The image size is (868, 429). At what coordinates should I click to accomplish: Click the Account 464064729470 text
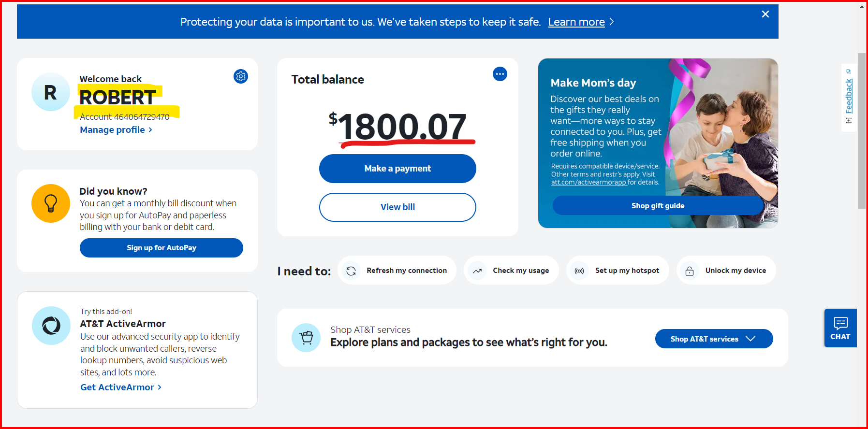(x=125, y=117)
